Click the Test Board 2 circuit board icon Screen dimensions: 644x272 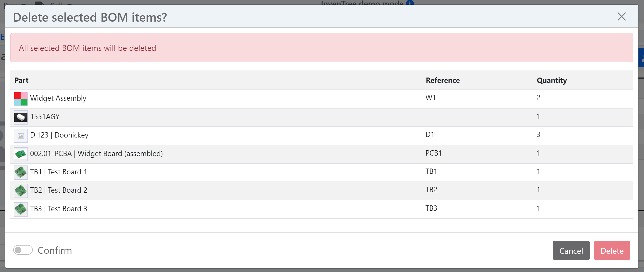21,191
